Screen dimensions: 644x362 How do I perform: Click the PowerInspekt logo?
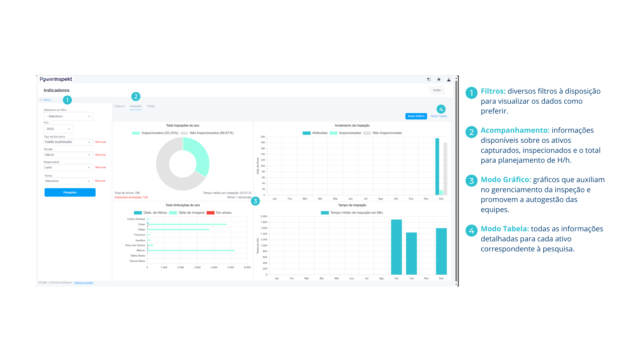[56, 79]
